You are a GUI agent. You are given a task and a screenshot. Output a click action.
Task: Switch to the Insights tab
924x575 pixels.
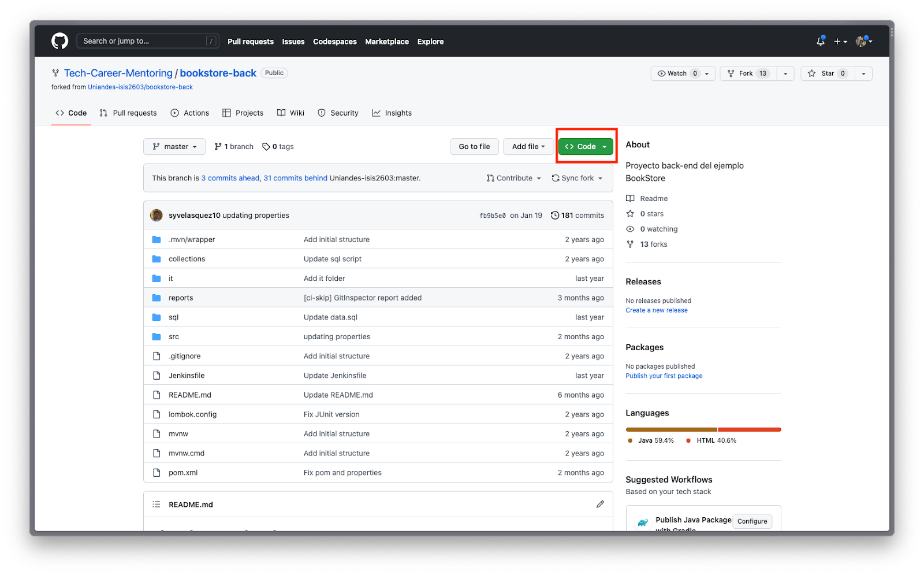(x=392, y=113)
